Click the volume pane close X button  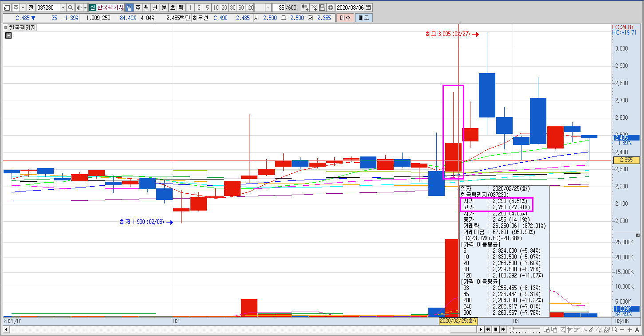(638, 234)
